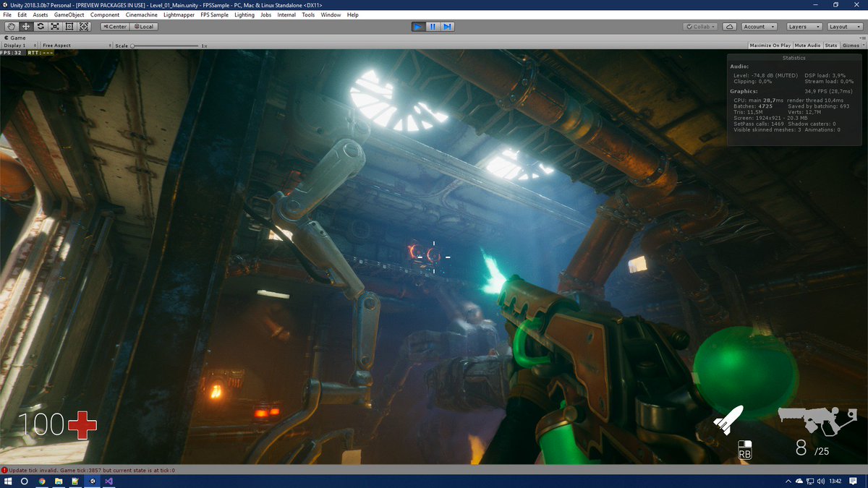Screen dimensions: 868x488
Task: Adjust the game view Scale slider
Action: tap(165, 46)
